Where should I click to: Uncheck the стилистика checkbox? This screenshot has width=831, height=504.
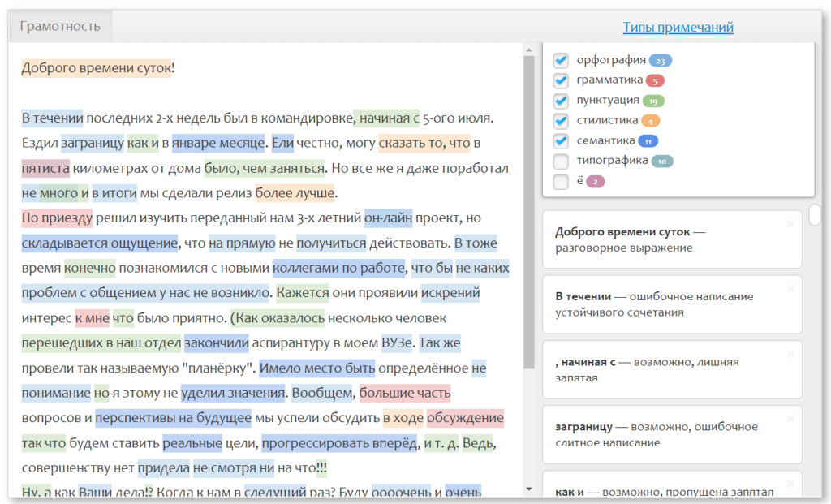560,121
